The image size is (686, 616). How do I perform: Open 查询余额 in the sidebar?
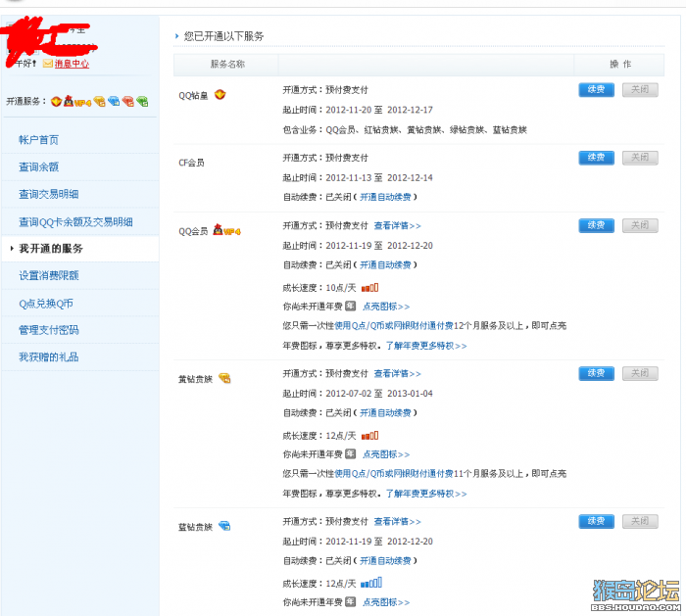point(38,167)
